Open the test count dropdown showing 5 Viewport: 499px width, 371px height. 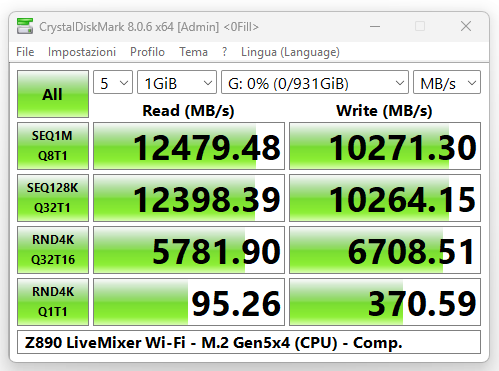pyautogui.click(x=113, y=82)
